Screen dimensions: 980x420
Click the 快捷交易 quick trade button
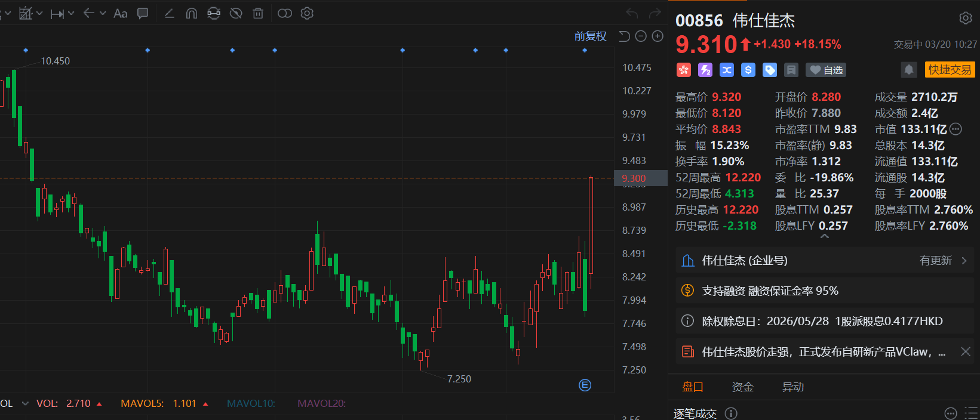[949, 70]
